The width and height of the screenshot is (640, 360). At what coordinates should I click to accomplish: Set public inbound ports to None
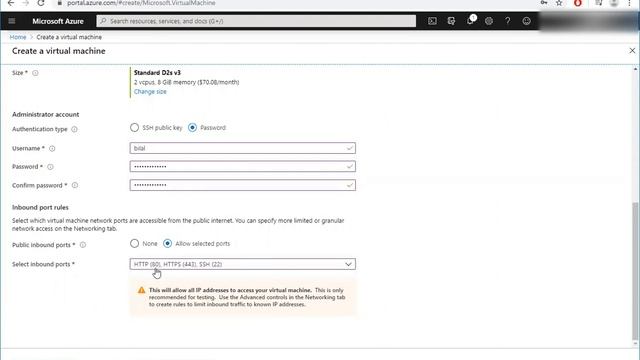(134, 244)
